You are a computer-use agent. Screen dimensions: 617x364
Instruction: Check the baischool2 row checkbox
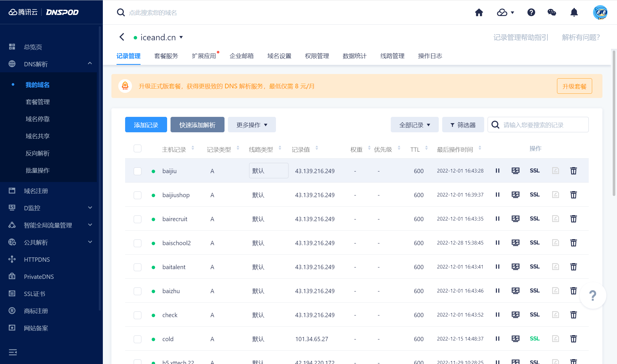coord(137,243)
